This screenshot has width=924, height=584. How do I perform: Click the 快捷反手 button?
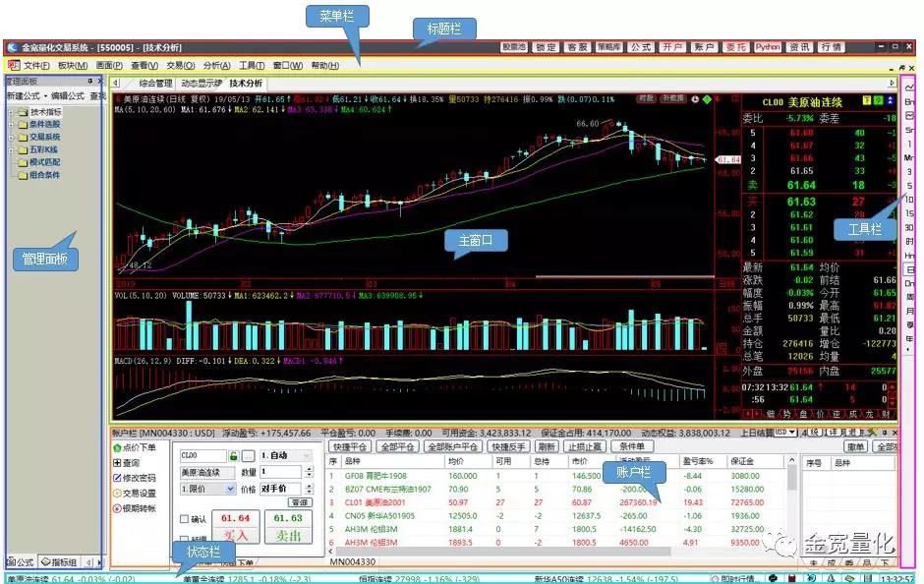coord(508,446)
